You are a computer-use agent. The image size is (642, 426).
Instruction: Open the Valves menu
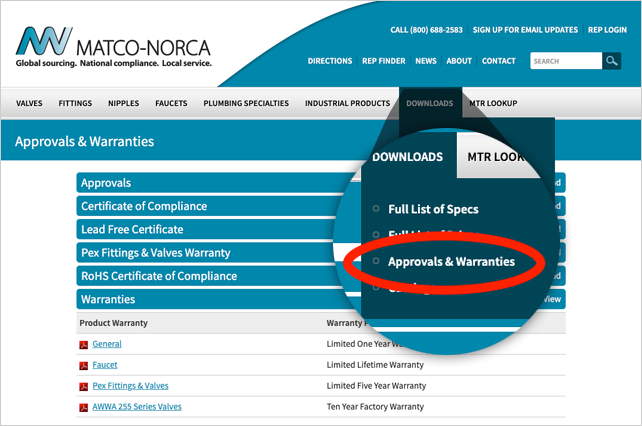pos(29,103)
